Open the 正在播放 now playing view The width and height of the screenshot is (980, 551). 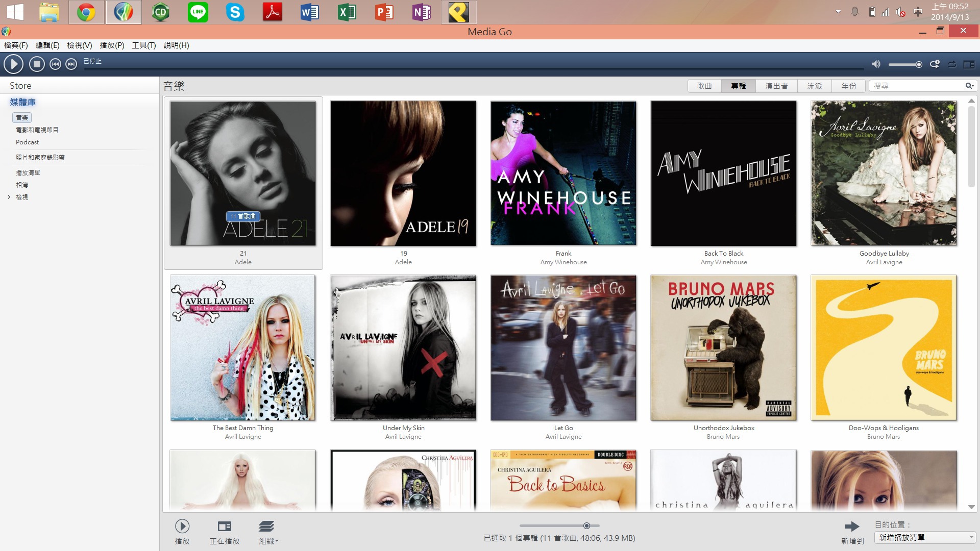tap(225, 532)
